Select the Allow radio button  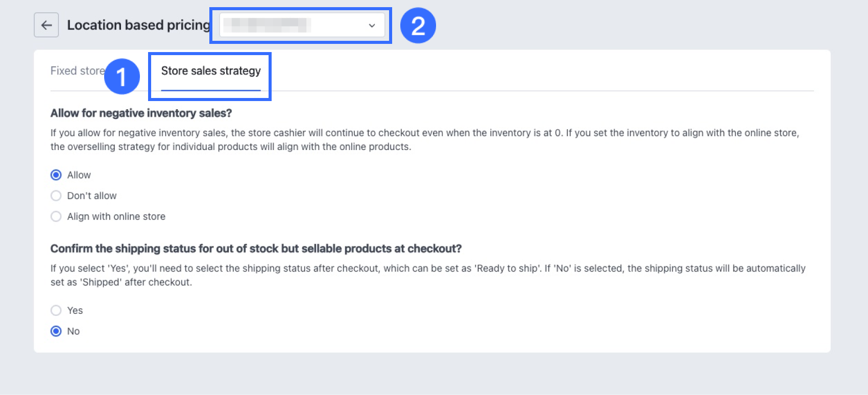click(x=56, y=175)
